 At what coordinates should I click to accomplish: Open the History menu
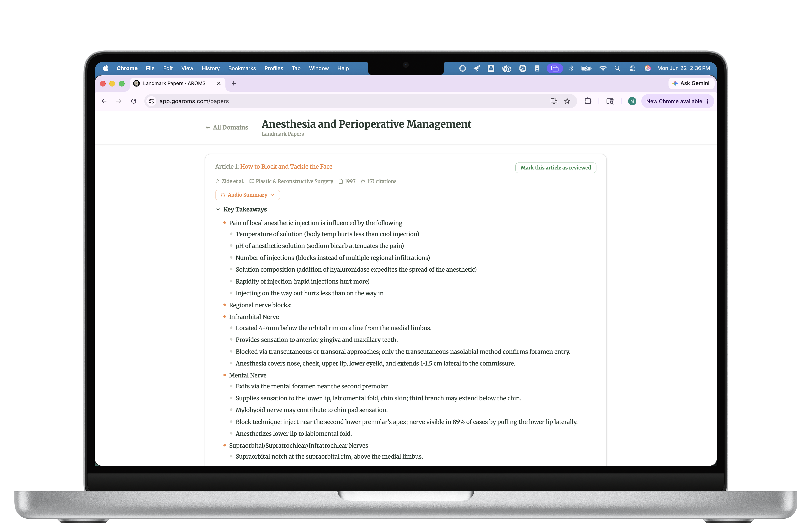pos(210,68)
